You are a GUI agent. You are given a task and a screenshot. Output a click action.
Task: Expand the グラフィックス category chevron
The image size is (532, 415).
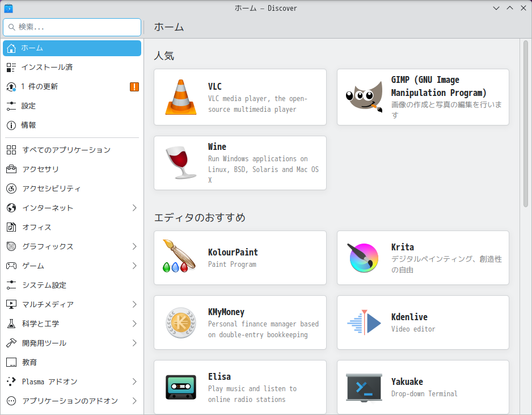[x=134, y=246]
